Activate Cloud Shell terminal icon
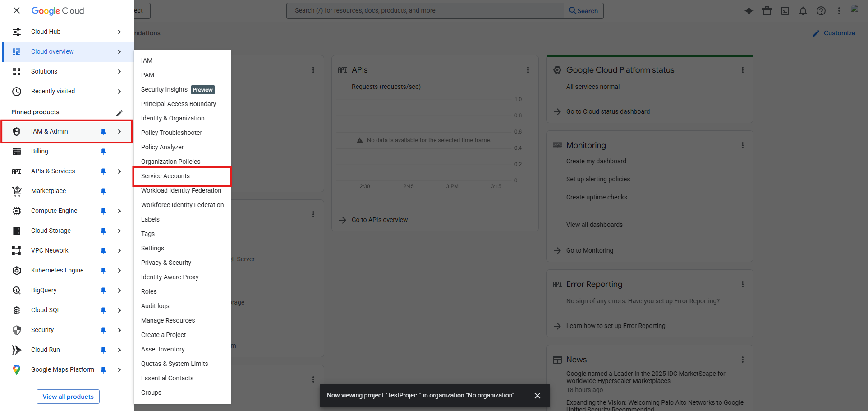The image size is (868, 411). tap(785, 11)
